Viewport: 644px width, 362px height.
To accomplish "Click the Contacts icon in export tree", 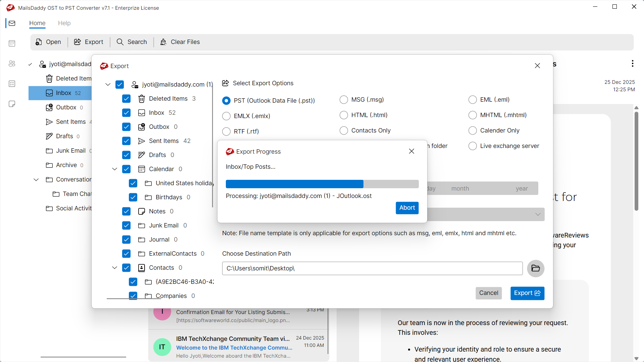I will (142, 268).
